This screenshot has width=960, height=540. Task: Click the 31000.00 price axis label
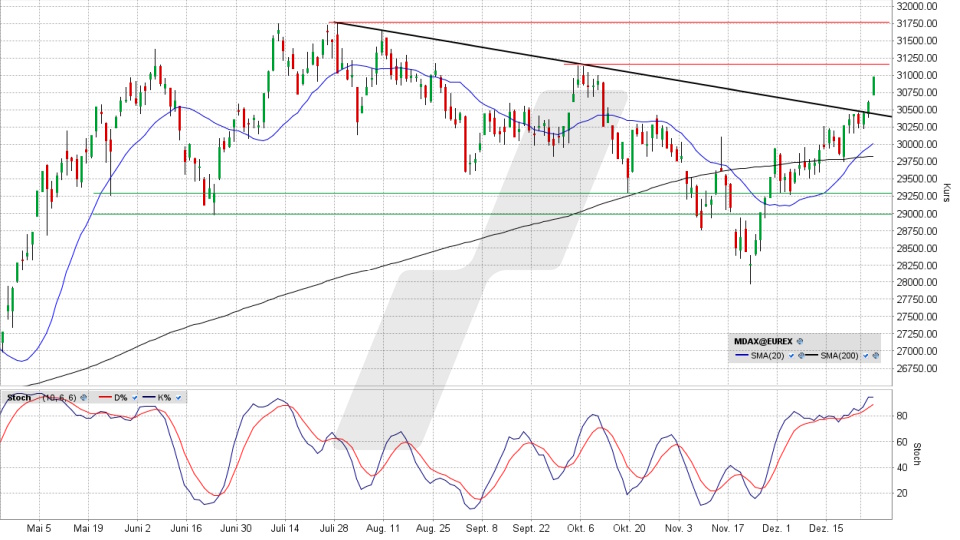pyautogui.click(x=917, y=75)
